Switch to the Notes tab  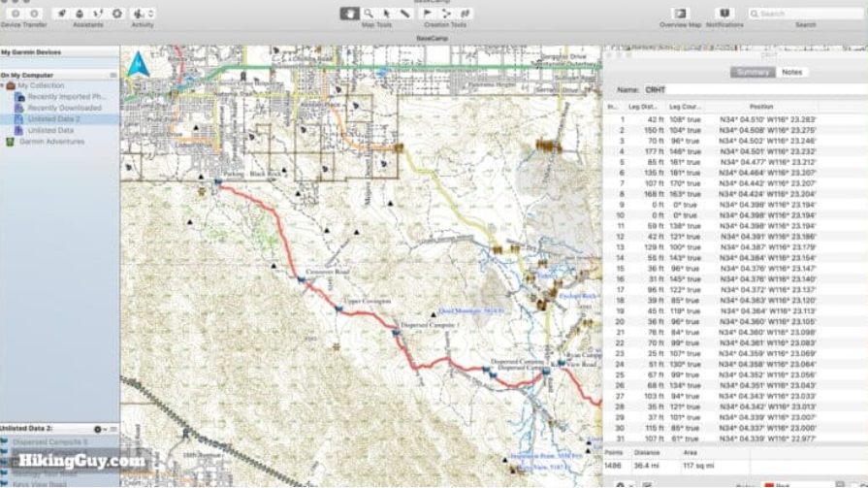point(791,72)
